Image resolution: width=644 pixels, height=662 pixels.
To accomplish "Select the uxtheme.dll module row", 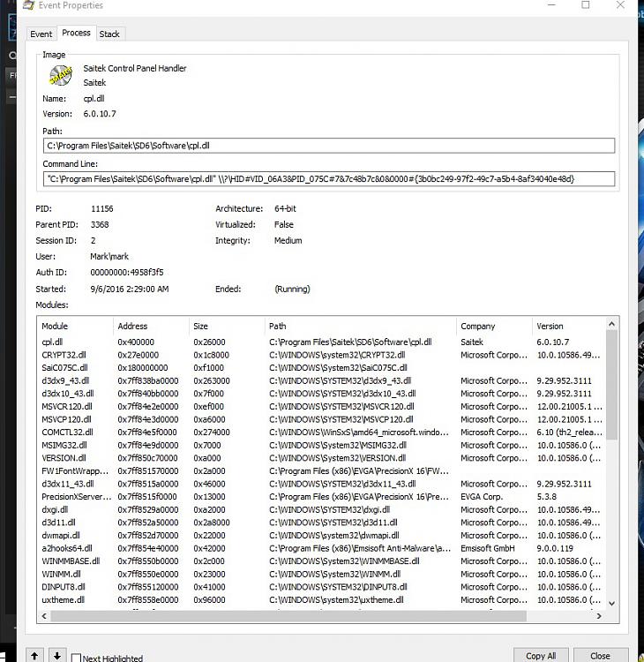I will click(322, 600).
